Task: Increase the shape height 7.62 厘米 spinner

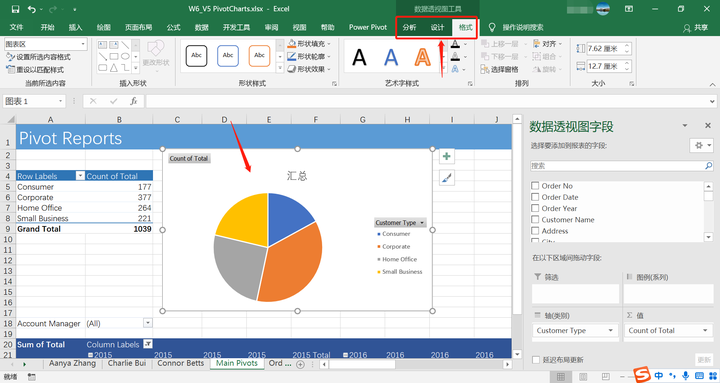Action: coord(627,46)
